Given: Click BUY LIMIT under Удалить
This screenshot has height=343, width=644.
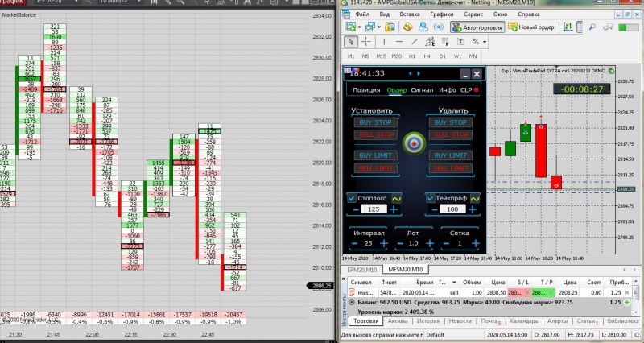Looking at the screenshot, I should coord(450,155).
